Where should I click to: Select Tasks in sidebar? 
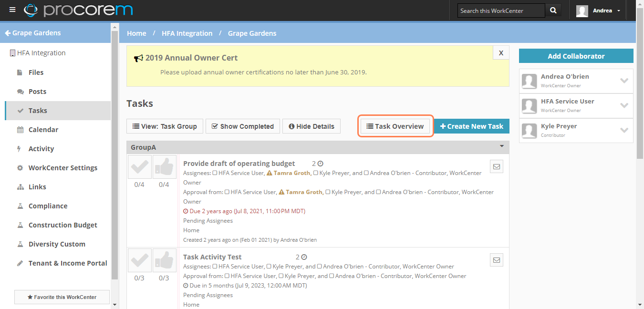pos(58,111)
